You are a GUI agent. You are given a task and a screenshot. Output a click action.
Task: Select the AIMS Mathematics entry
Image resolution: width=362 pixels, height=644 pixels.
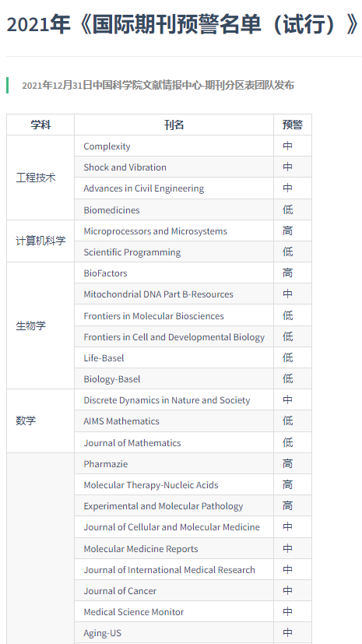[121, 421]
